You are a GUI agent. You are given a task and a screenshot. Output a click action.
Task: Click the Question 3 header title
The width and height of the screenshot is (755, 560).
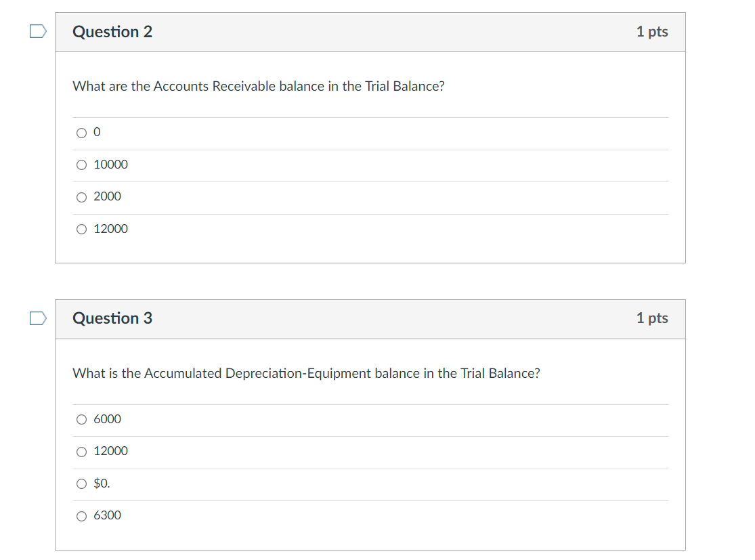pos(112,318)
